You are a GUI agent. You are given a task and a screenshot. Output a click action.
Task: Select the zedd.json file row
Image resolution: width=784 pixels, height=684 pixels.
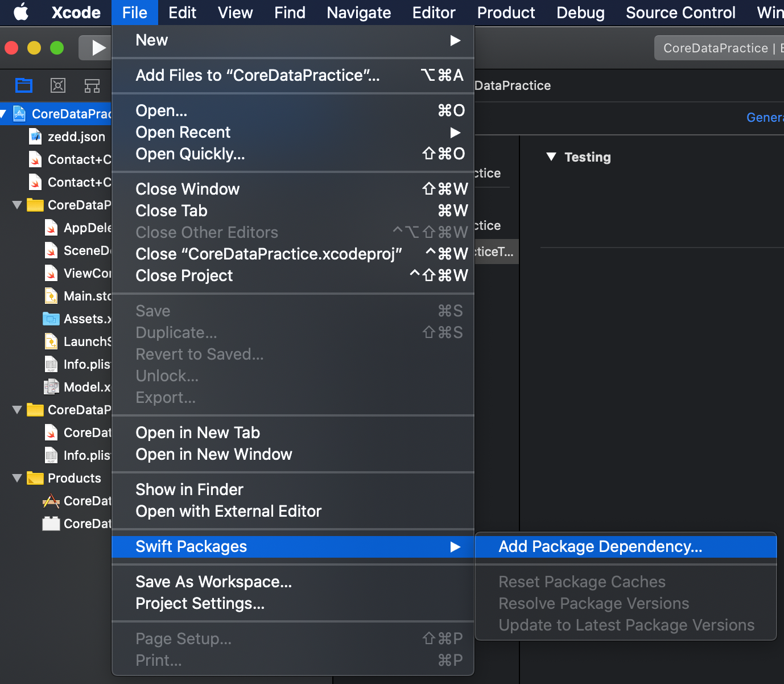pyautogui.click(x=56, y=137)
